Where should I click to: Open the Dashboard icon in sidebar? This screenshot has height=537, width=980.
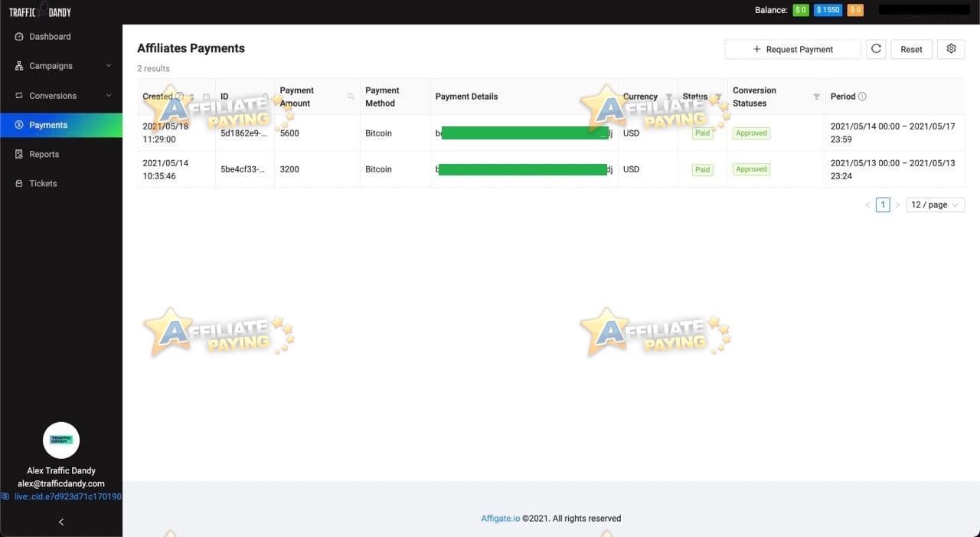click(x=19, y=37)
